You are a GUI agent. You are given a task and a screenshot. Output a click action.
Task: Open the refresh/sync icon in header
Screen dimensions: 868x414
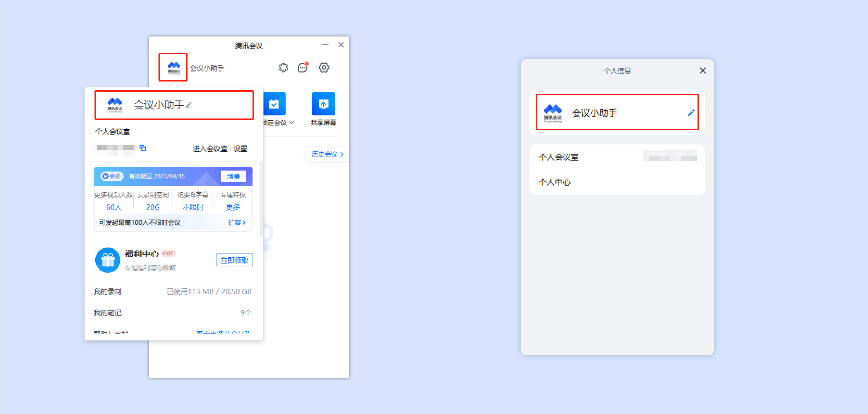(x=283, y=67)
